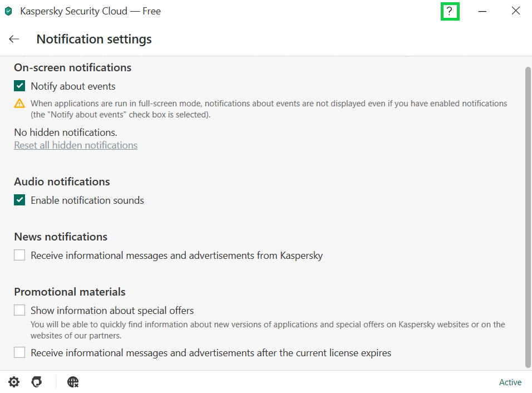
Task: Click the Kaspersky shield logo in title bar
Action: [8, 11]
